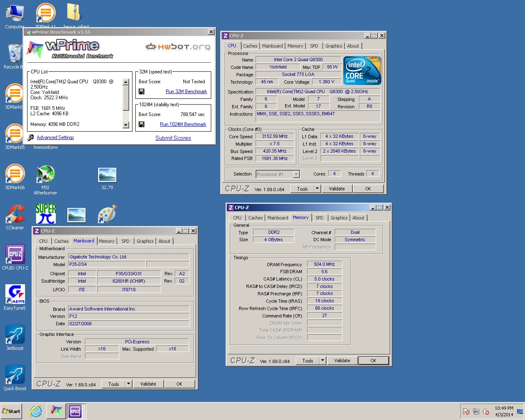
Task: Open Internet Explorer from the taskbar
Action: (36, 411)
